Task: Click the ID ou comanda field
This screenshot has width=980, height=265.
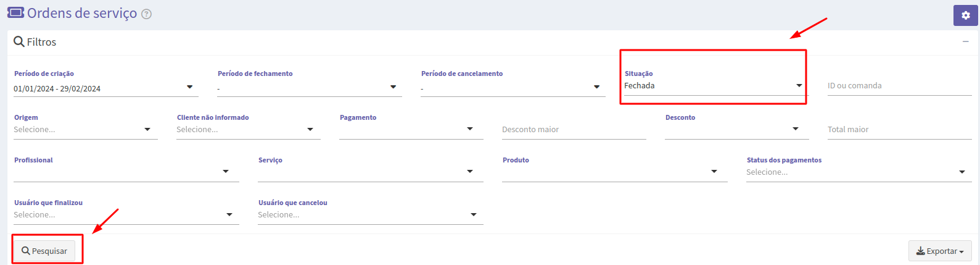Action: click(900, 86)
